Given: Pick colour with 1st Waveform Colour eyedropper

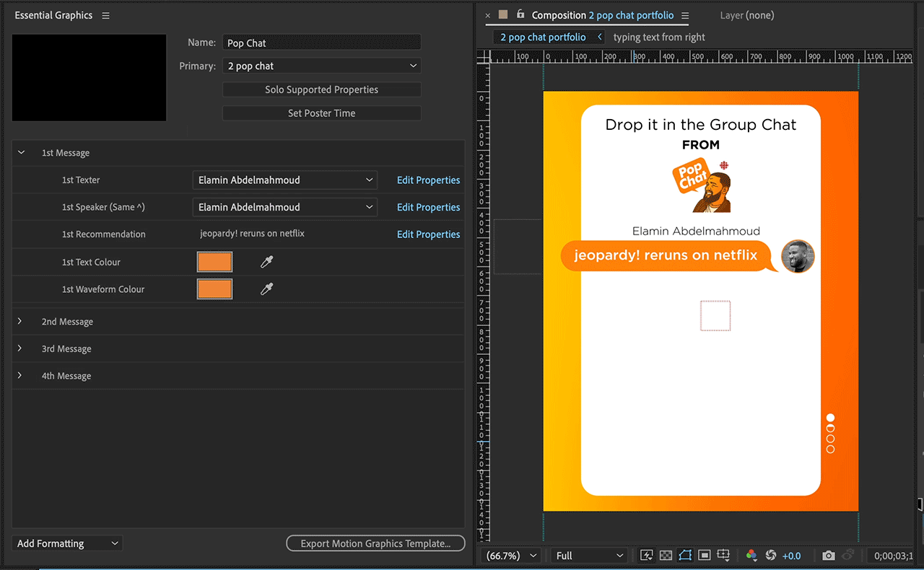Looking at the screenshot, I should pos(266,289).
